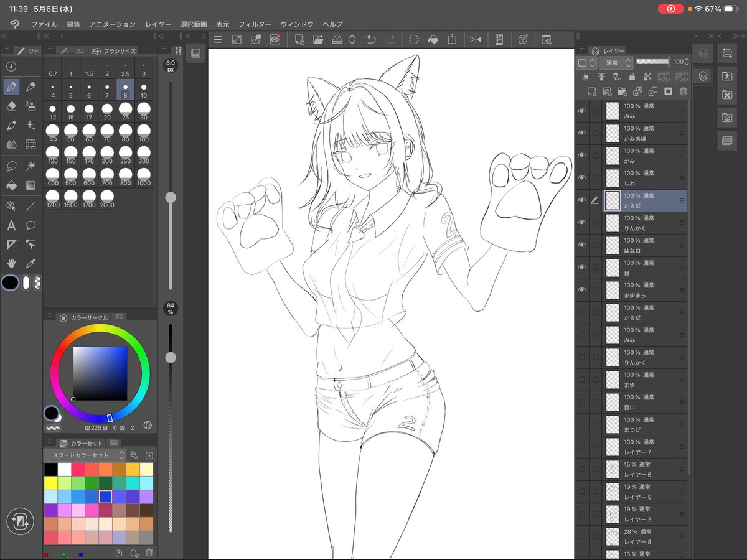
Task: Select the Blend tool
Action: [11, 144]
